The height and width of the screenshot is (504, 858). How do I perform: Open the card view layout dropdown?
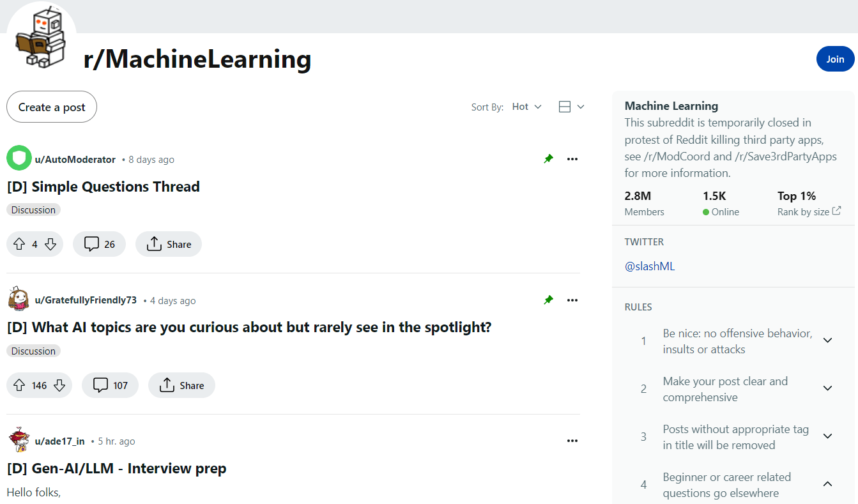[x=571, y=107]
